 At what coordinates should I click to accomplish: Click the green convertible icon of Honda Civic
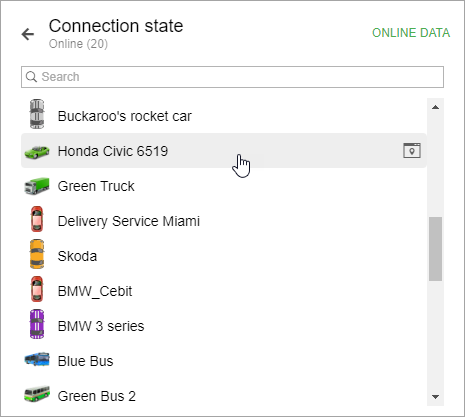37,152
